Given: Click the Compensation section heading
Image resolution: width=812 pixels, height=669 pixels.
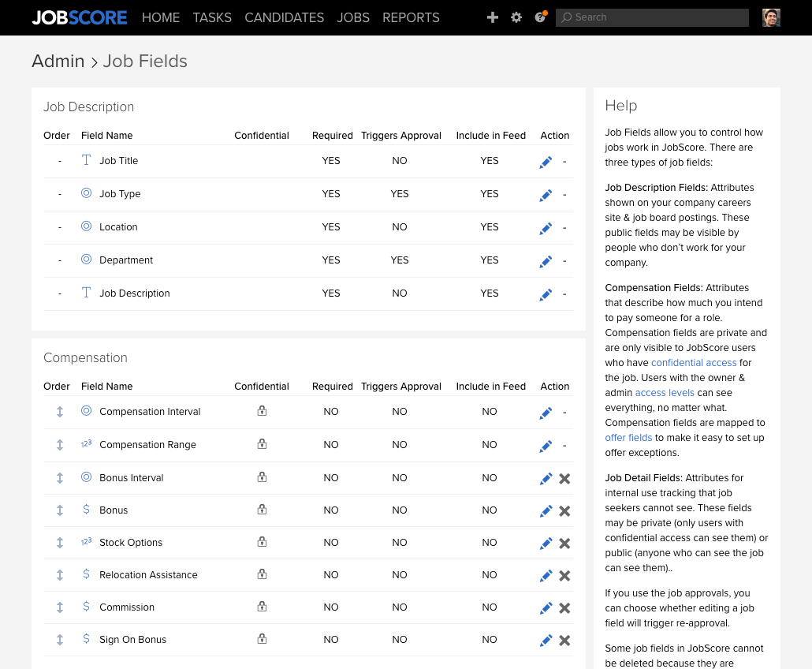Looking at the screenshot, I should click(85, 357).
